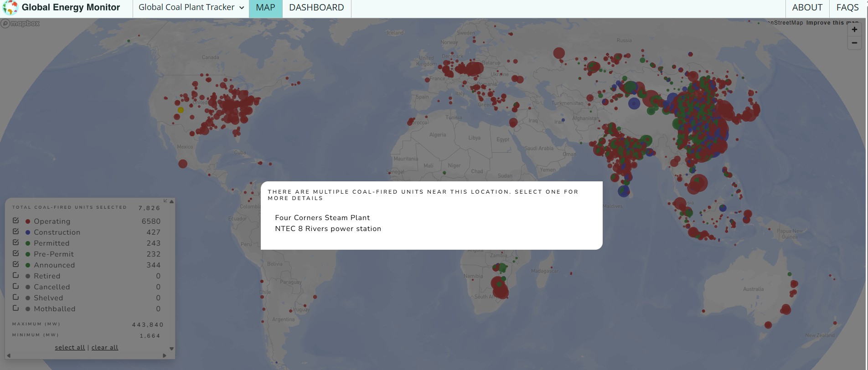The height and width of the screenshot is (370, 868).
Task: Toggle the Construction checkbox off
Action: pyautogui.click(x=16, y=231)
